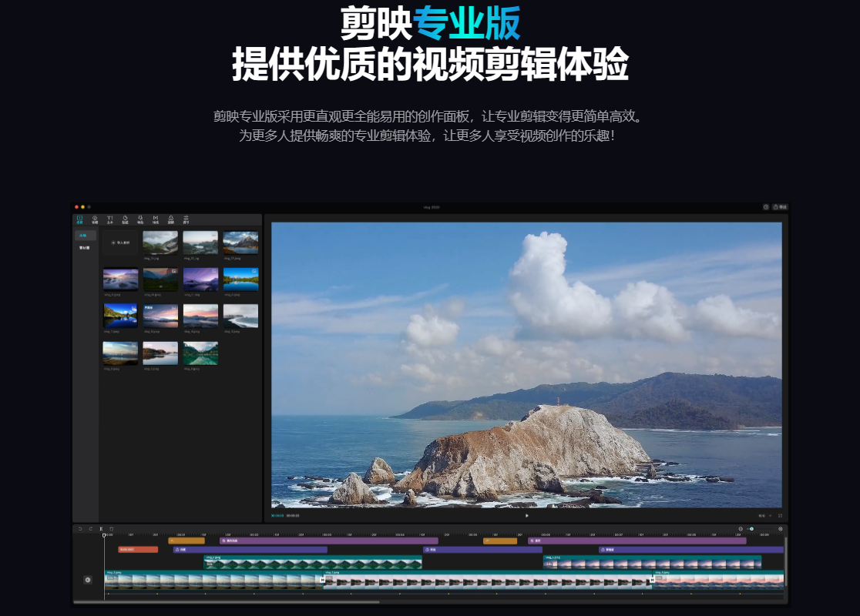Select the snowy peak and lake thumbnail
Screen dimensions: 860x616
pyautogui.click(x=240, y=243)
